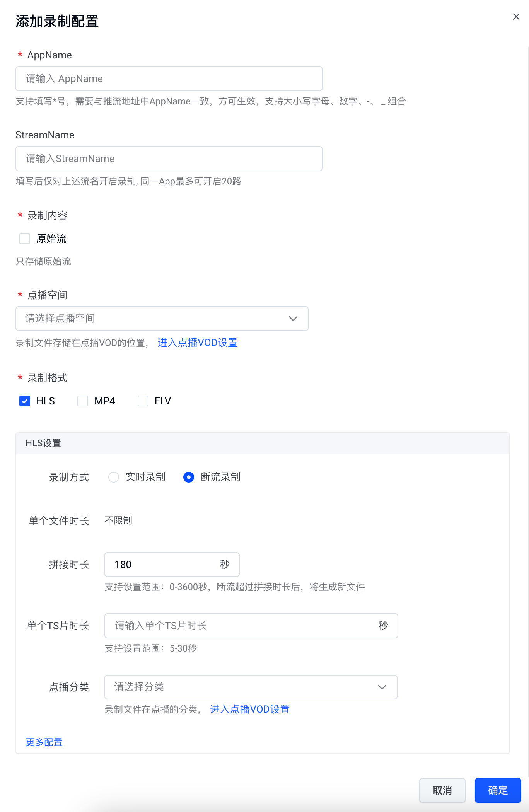Open the 点播空间 dropdown

click(155, 319)
